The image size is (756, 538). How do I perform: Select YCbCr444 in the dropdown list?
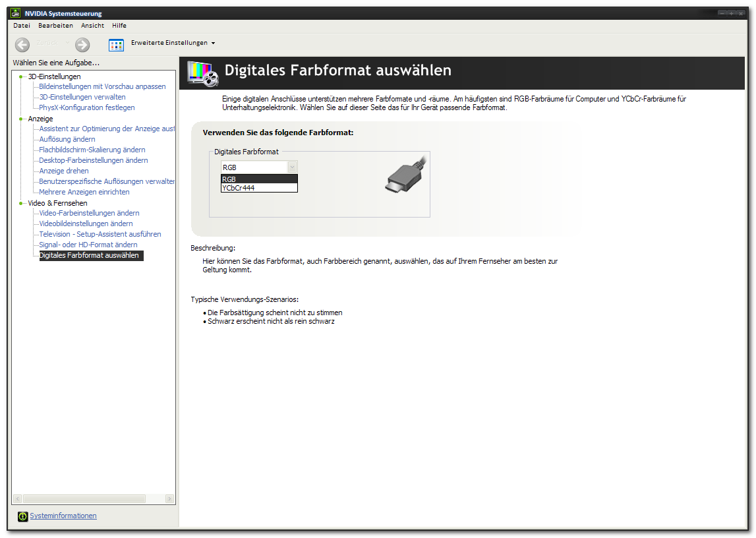(260, 188)
